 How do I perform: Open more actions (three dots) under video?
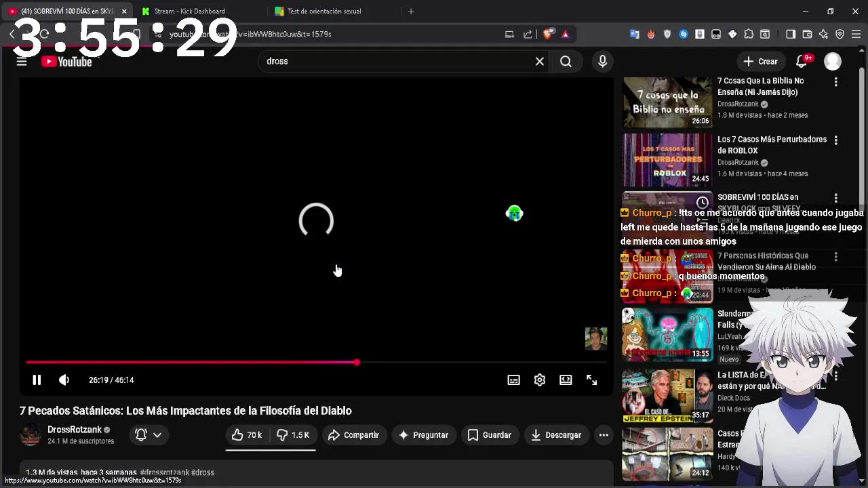coord(604,435)
